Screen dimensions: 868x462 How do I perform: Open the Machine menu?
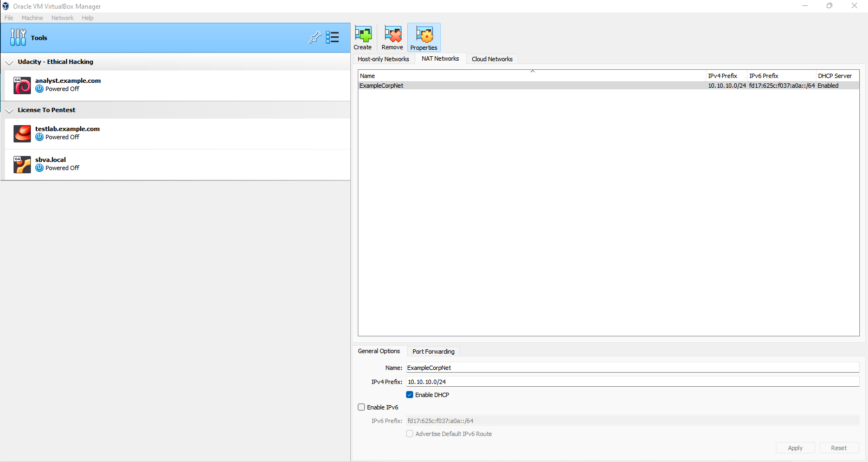pyautogui.click(x=32, y=18)
